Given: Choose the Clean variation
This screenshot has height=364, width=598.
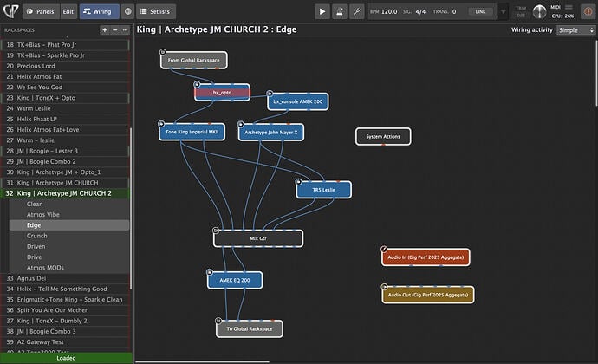Looking at the screenshot, I should (x=69, y=204).
